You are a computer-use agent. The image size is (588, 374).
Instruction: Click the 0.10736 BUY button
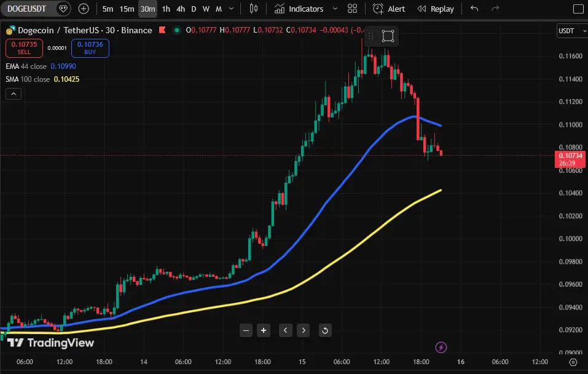(x=90, y=48)
